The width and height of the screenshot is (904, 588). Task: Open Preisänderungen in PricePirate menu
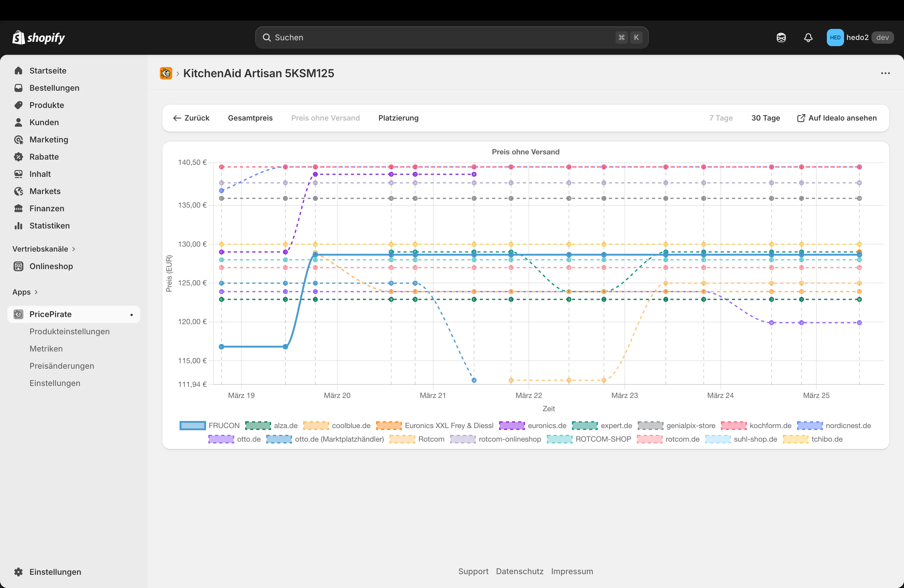(62, 366)
